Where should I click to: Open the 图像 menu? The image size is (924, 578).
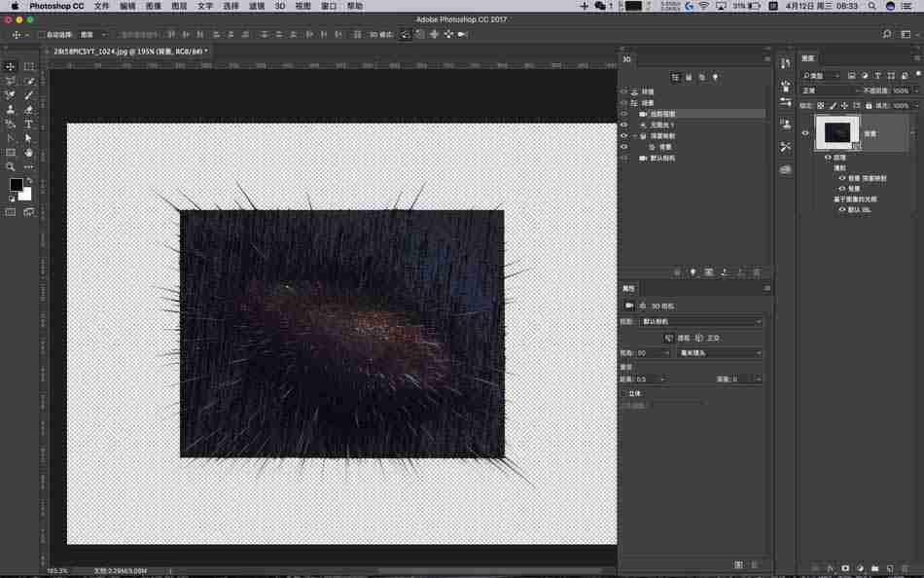click(154, 6)
